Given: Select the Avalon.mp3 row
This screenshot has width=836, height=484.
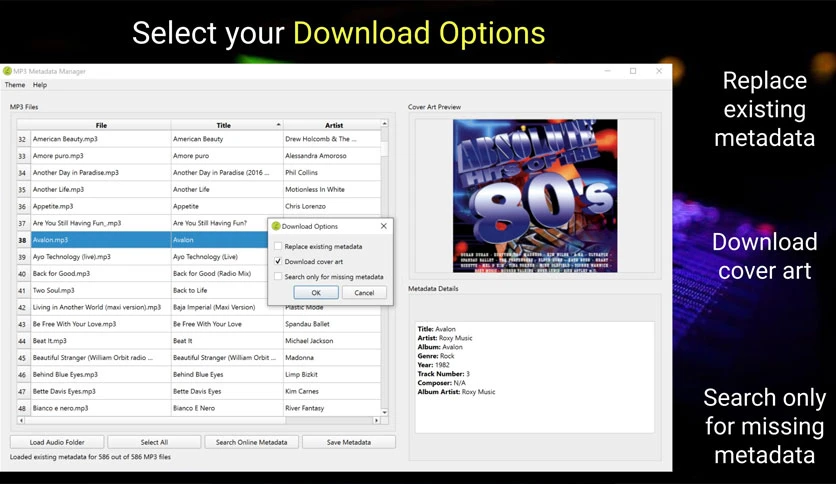Looking at the screenshot, I should point(101,240).
